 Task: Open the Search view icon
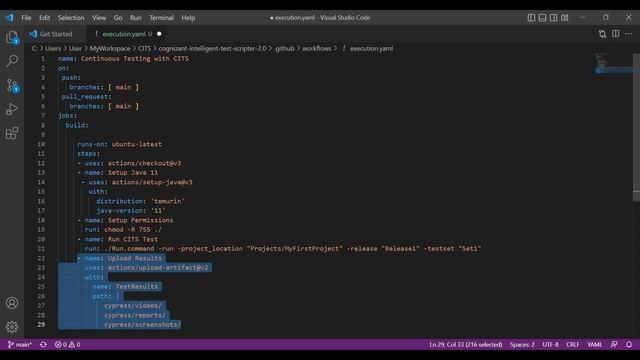coord(12,61)
